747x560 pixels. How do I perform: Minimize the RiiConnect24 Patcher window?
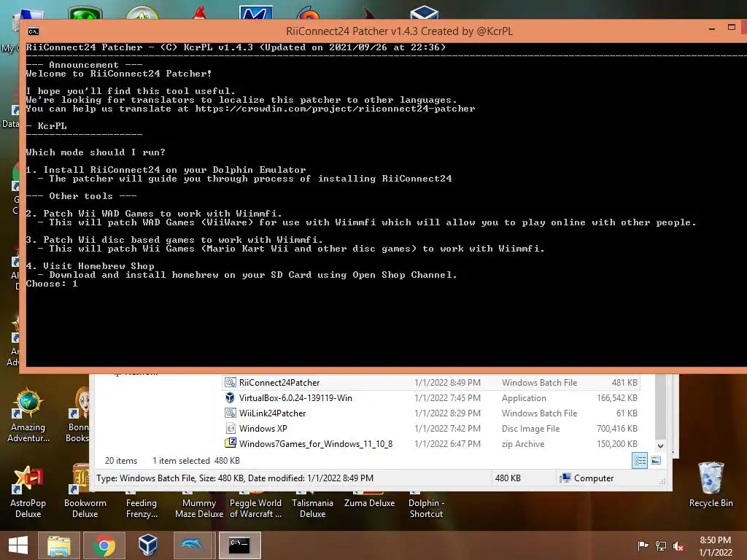pyautogui.click(x=712, y=29)
